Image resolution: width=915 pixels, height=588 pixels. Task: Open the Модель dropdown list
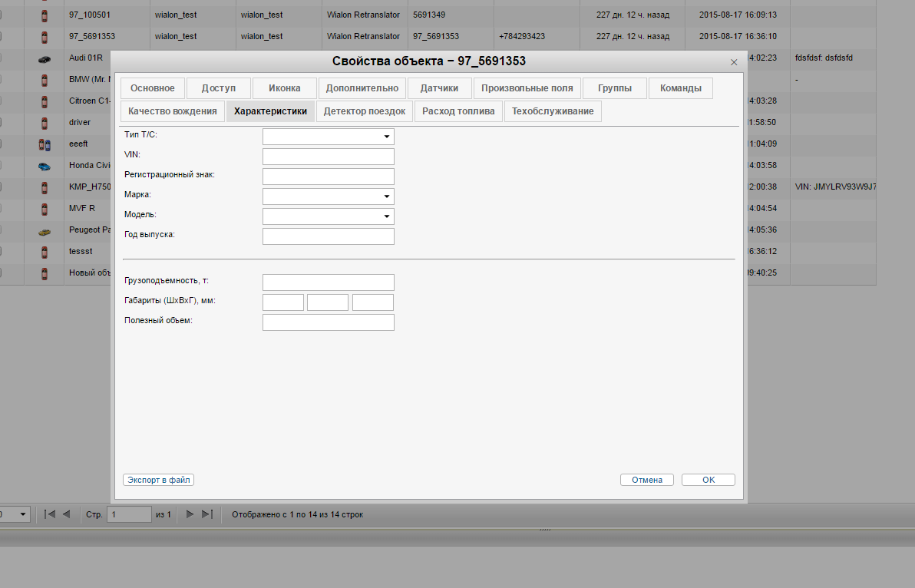tap(386, 216)
